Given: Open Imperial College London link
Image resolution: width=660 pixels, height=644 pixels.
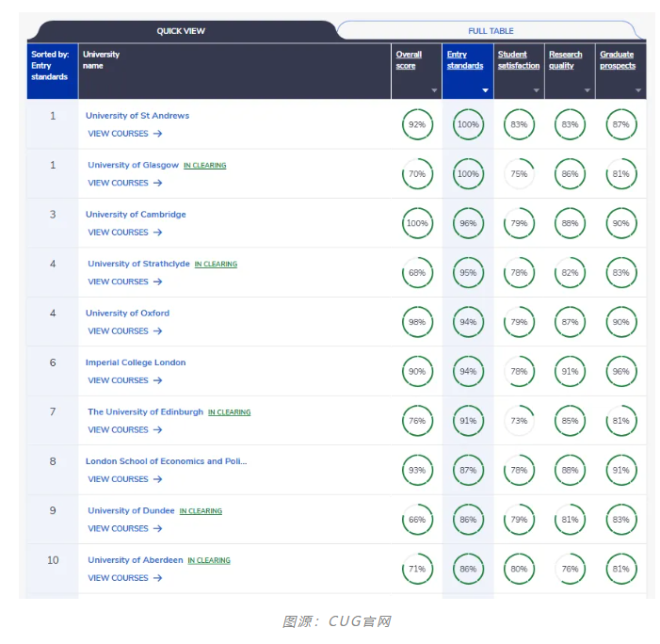Looking at the screenshot, I should click(136, 362).
